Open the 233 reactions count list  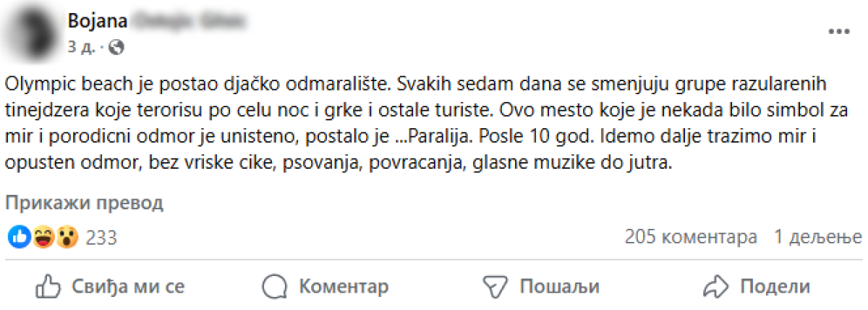(x=101, y=238)
